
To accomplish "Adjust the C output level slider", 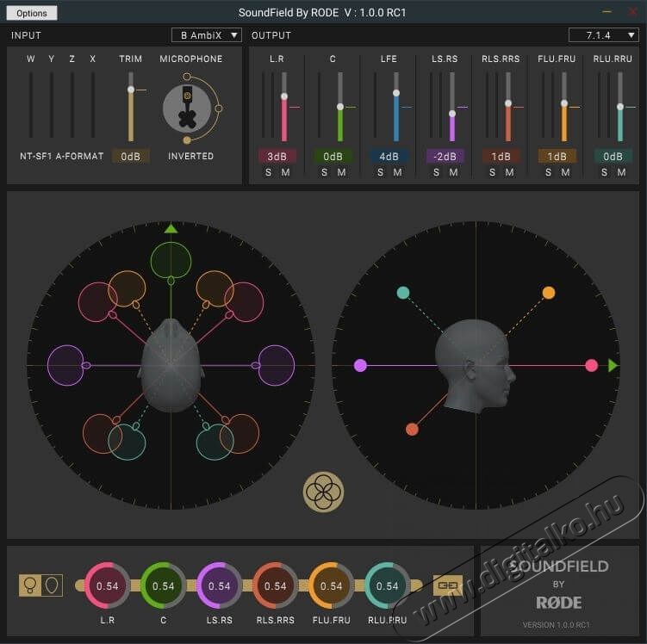I will 340,107.
